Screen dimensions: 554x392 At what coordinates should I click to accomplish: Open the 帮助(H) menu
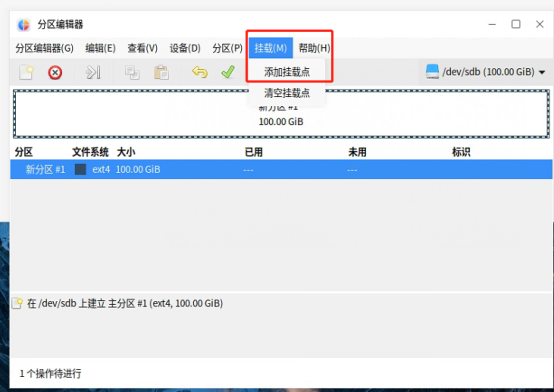pyautogui.click(x=314, y=48)
